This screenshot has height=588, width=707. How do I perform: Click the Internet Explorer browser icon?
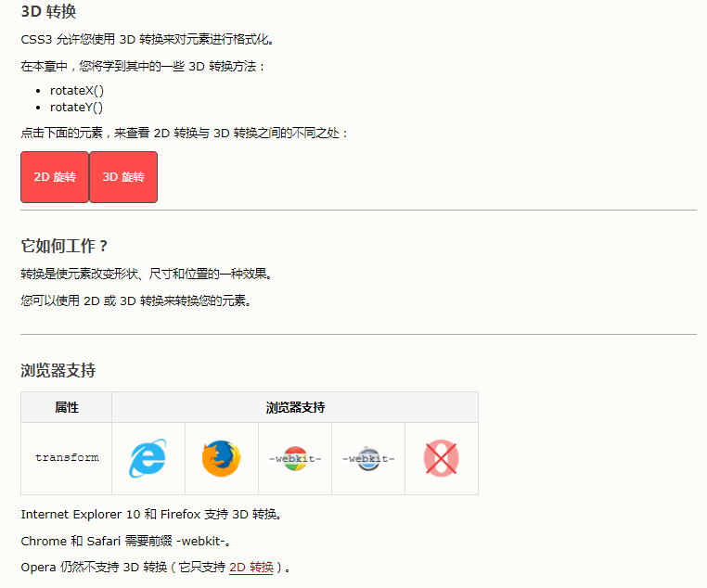(148, 458)
